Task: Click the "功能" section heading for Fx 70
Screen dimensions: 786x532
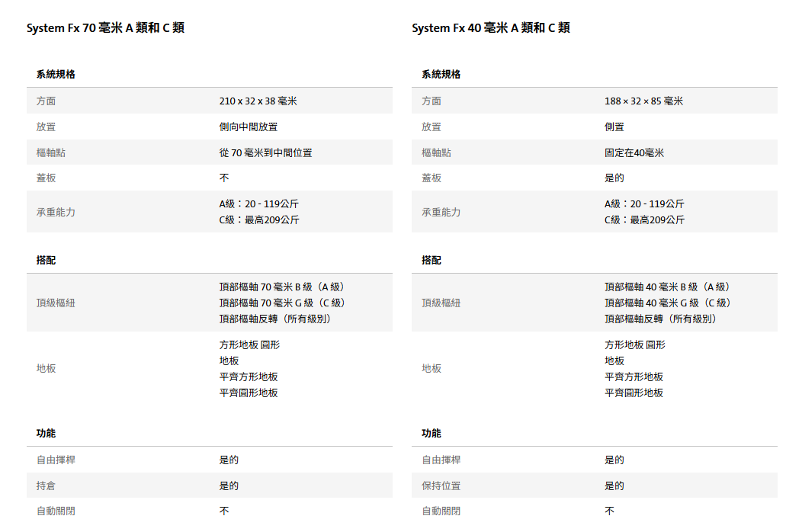Action: click(x=46, y=434)
